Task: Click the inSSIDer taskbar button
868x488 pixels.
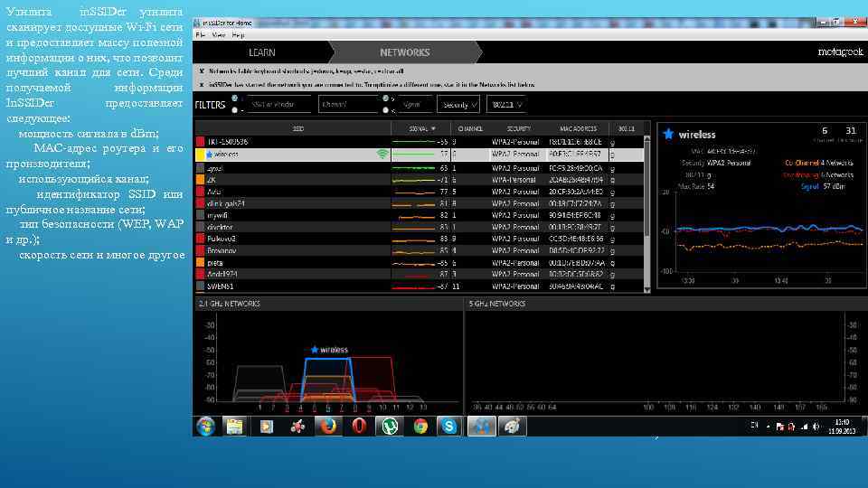Action: (482, 427)
